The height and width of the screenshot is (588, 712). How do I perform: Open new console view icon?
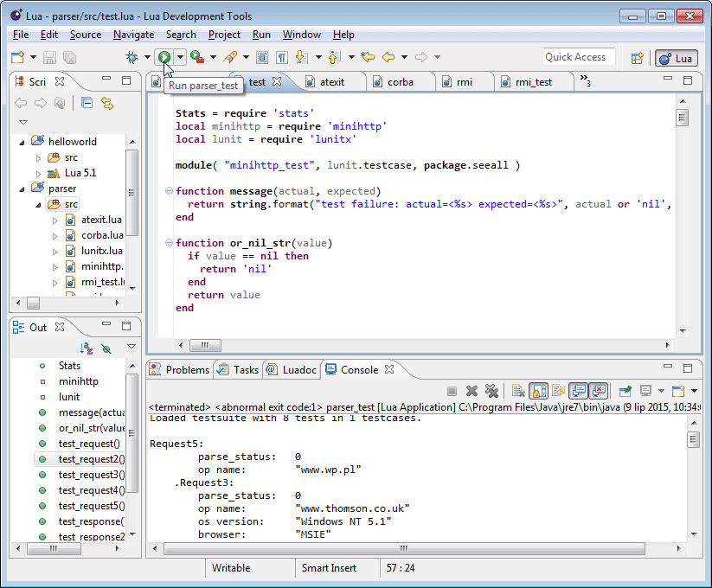tap(678, 391)
